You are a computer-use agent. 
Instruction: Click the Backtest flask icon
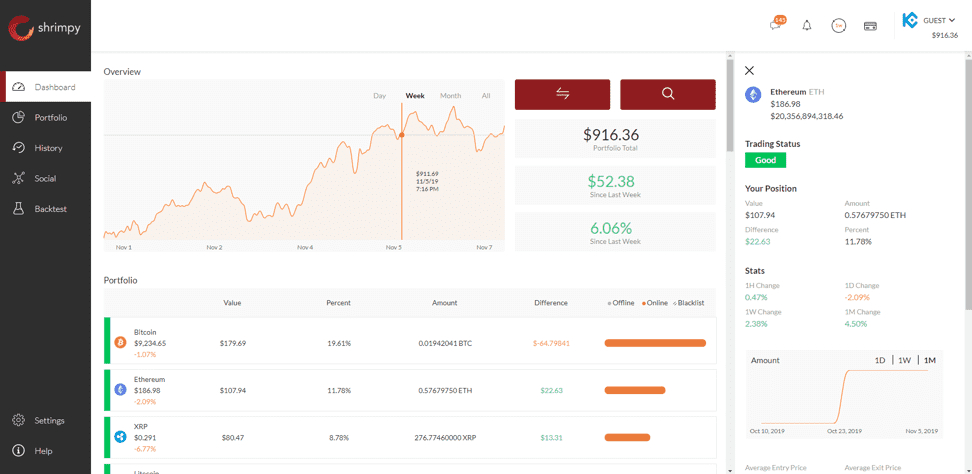(x=18, y=209)
